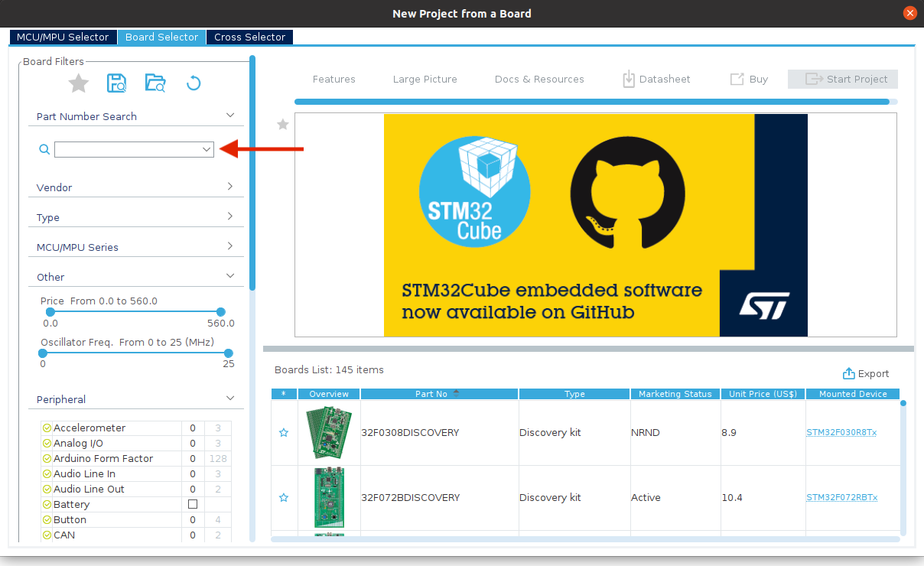Viewport: 924px width, 566px height.
Task: Reset all board filters
Action: point(193,83)
